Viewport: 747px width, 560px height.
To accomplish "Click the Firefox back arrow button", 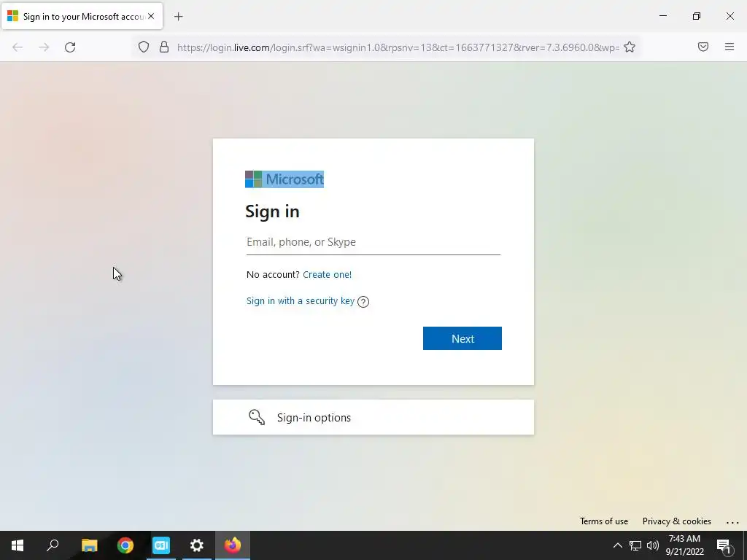I will (18, 47).
